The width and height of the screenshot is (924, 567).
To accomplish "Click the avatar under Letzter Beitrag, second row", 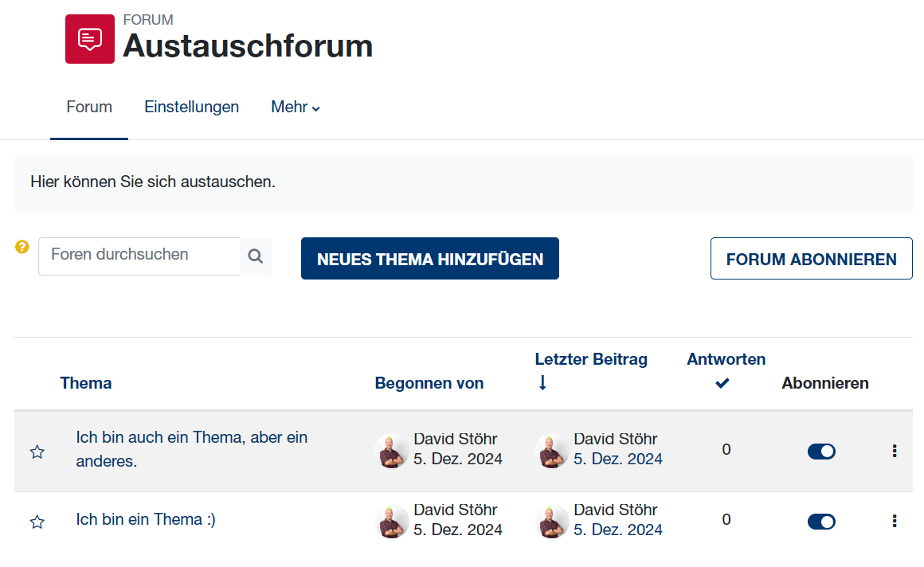I will coord(552,521).
